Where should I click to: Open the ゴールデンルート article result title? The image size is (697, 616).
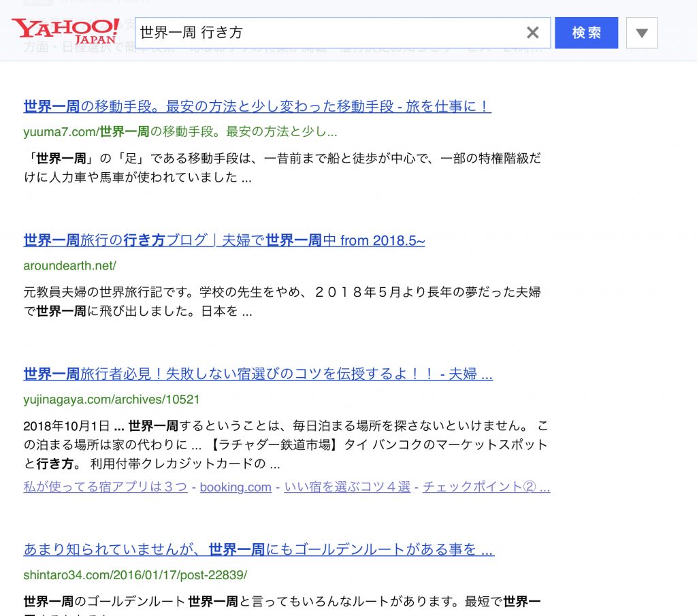pos(259,549)
